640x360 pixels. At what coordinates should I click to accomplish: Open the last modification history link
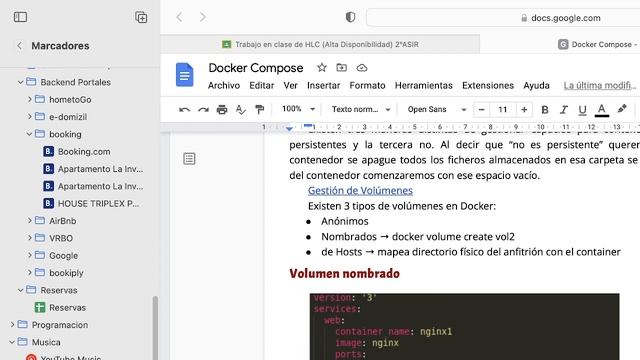(x=600, y=85)
